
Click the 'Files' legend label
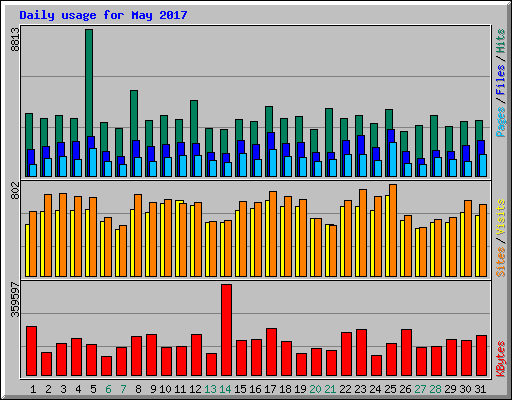coord(500,80)
